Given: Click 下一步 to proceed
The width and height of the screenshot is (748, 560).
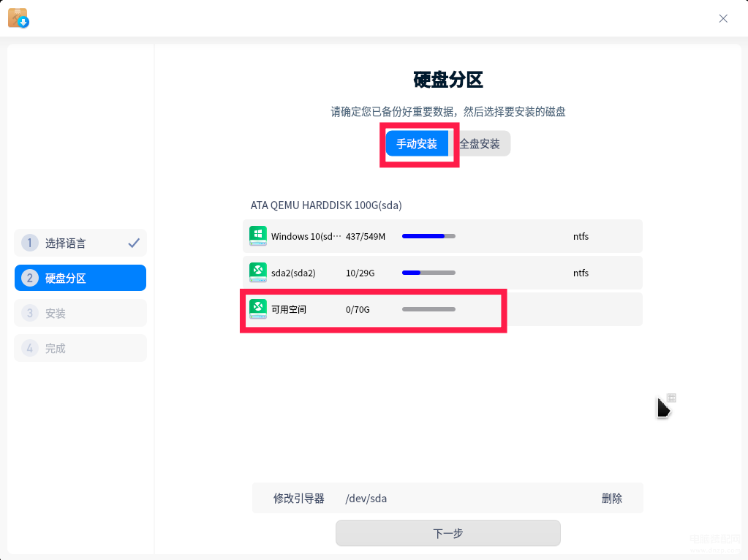Looking at the screenshot, I should 448,533.
